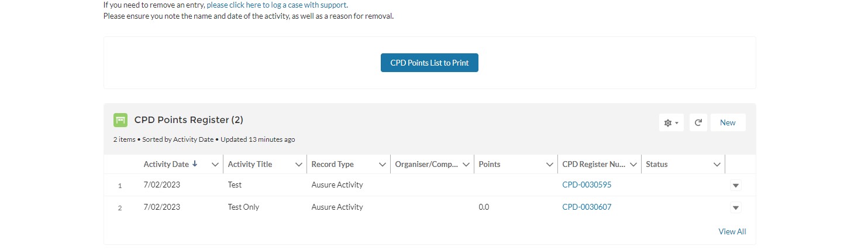Screen dimensions: 868x249
Task: Refresh the CPD Points Register list
Action: (698, 123)
